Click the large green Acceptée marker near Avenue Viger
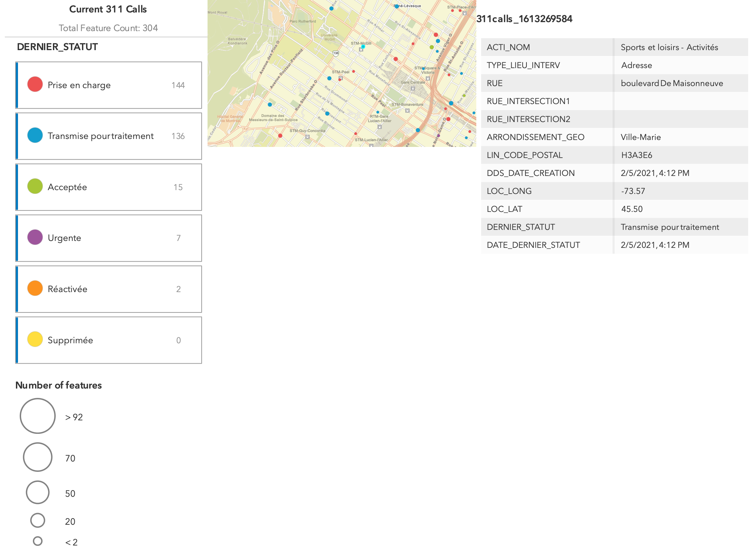Viewport: 753px width, 560px height. click(x=431, y=47)
